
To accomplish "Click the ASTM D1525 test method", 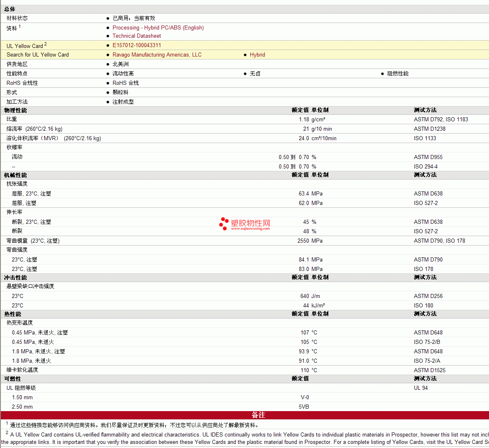I will 430,371.
